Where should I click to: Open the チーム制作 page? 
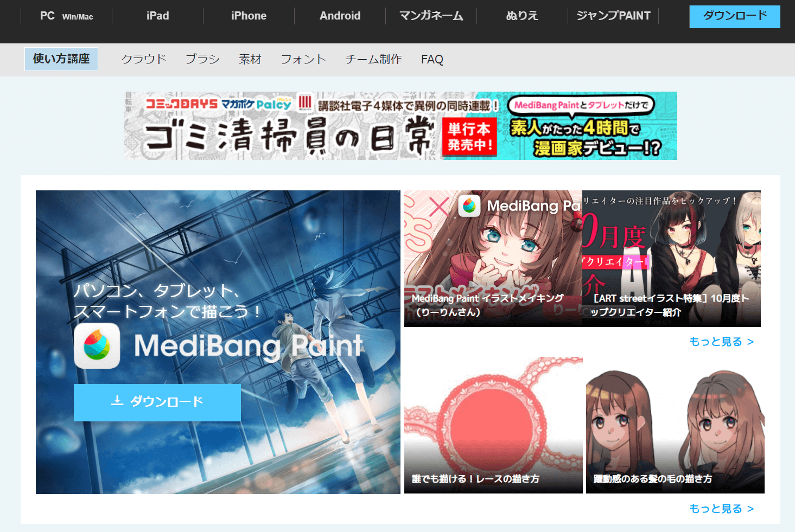(373, 59)
